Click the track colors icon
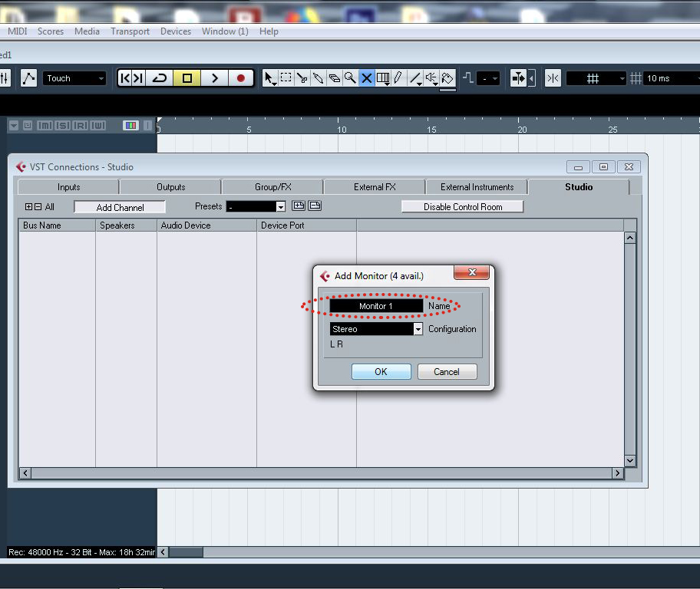 (130, 126)
